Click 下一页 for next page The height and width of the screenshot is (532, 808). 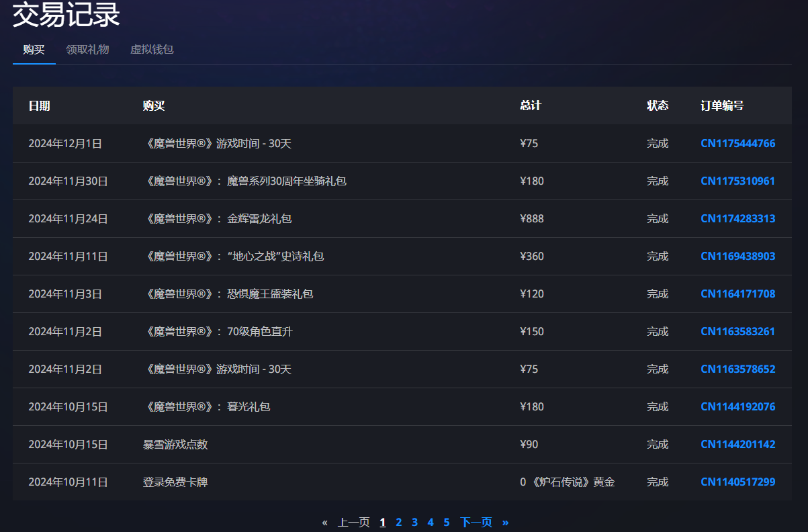tap(476, 523)
